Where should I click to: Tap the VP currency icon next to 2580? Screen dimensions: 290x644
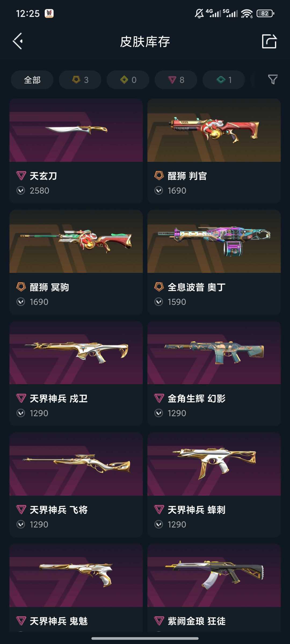21,191
